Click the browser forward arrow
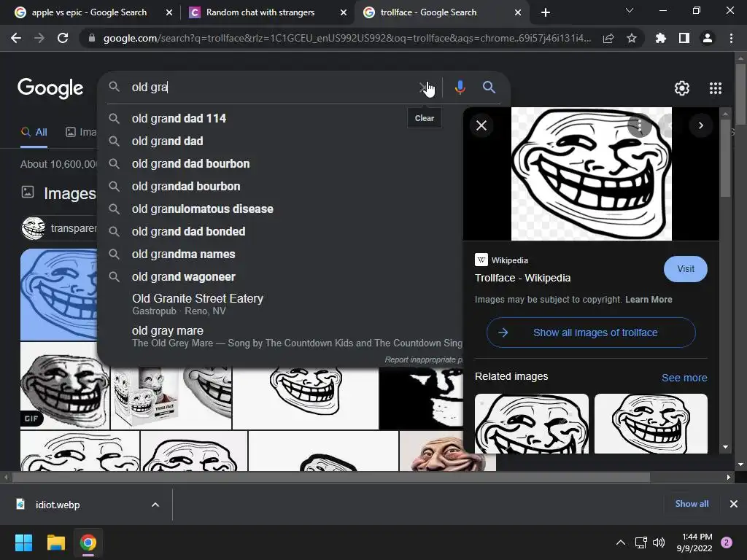The width and height of the screenshot is (747, 560). [x=39, y=38]
